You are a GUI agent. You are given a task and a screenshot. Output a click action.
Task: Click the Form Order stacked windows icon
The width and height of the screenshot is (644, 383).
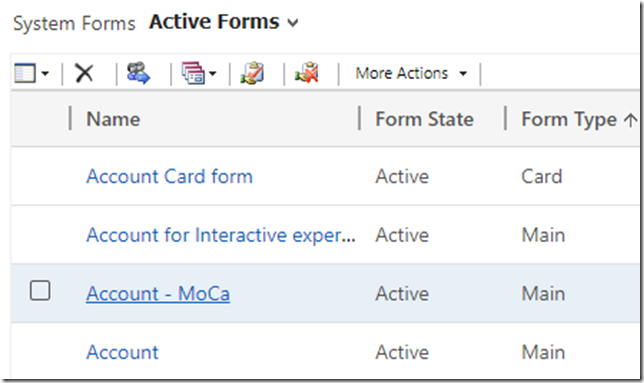(193, 73)
